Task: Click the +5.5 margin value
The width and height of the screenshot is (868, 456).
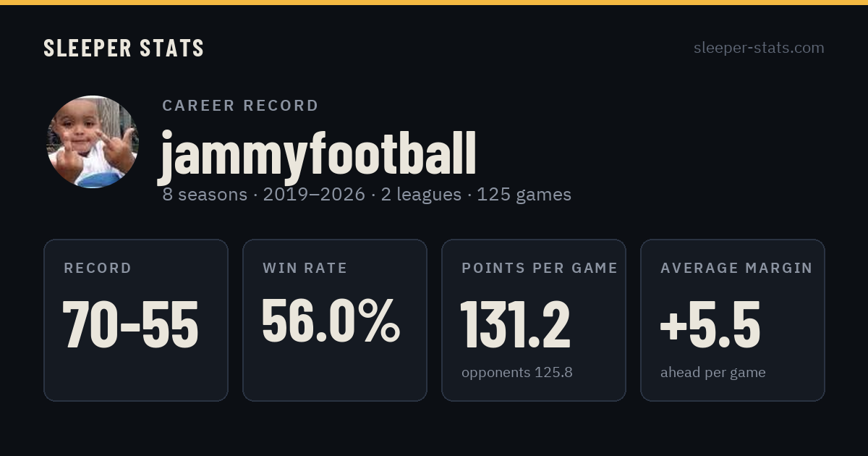Action: point(710,324)
